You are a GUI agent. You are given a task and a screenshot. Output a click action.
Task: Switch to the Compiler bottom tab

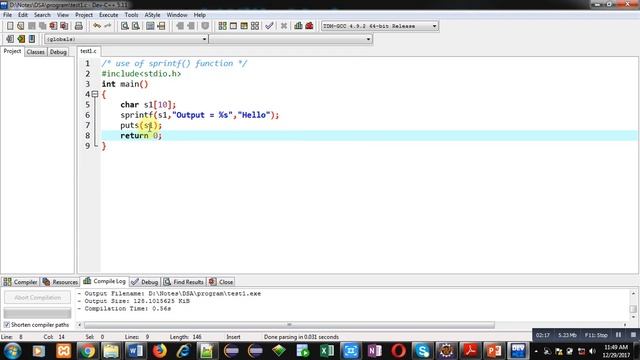20,282
